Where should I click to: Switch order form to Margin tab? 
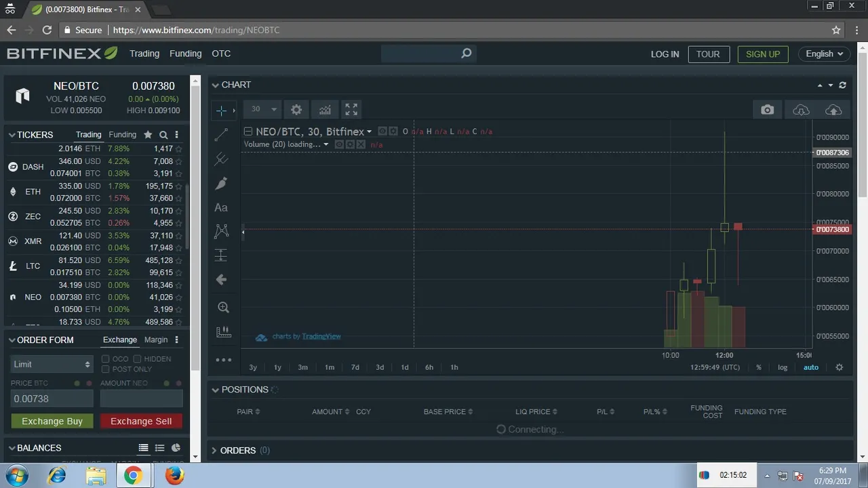click(x=156, y=340)
